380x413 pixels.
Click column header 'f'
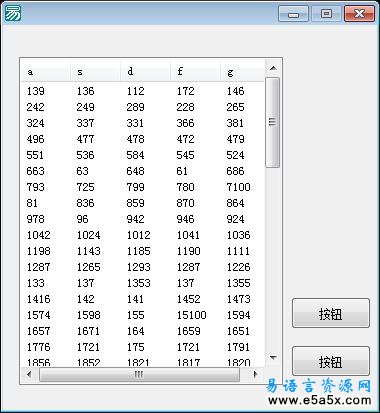pyautogui.click(x=195, y=71)
